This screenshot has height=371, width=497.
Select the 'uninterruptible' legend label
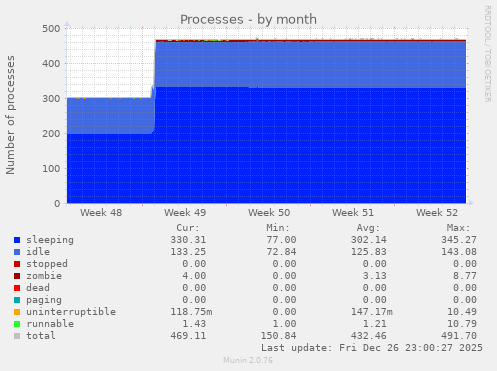(x=71, y=312)
